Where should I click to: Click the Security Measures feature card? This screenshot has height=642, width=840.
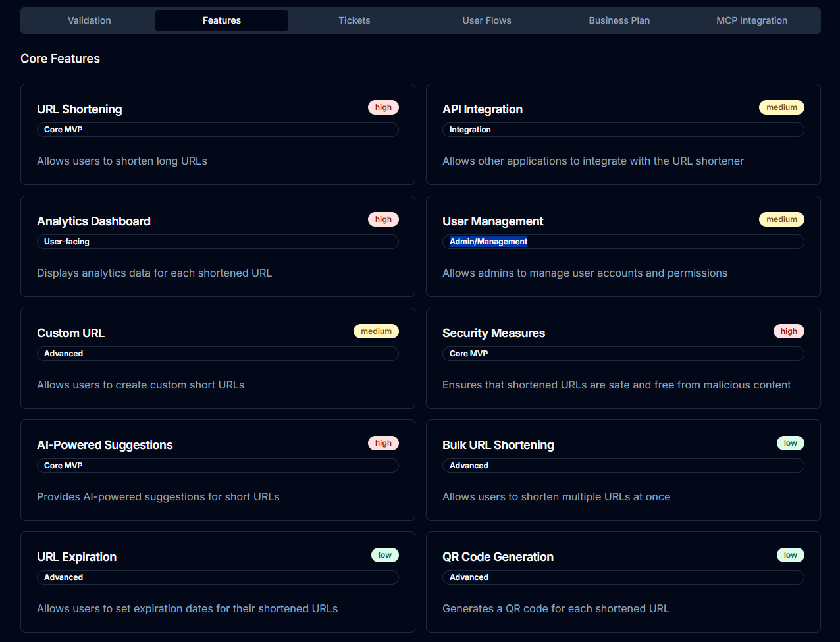[623, 358]
